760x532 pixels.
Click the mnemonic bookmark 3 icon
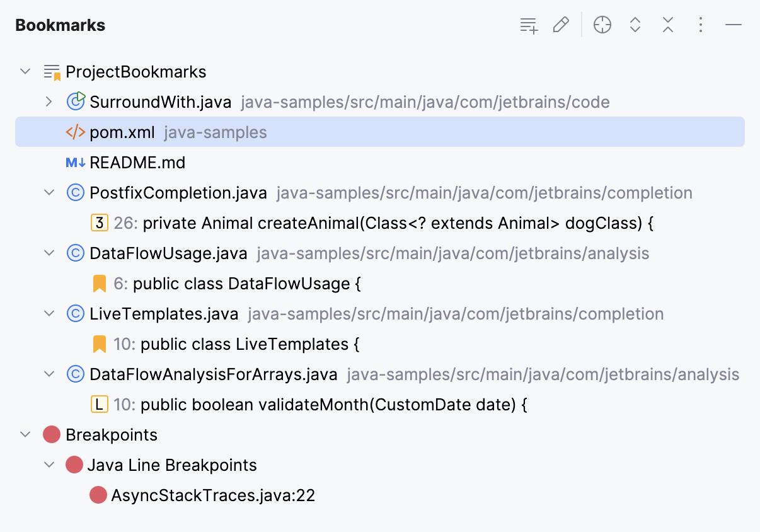(x=99, y=223)
